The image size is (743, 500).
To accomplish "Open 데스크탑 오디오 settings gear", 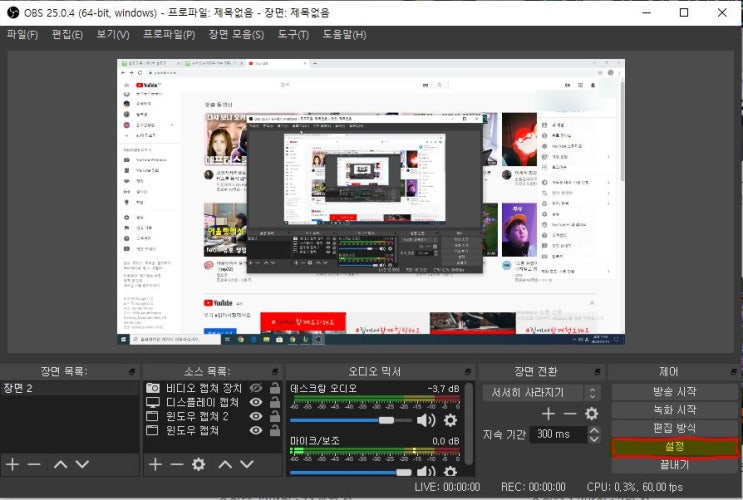I will (x=450, y=420).
